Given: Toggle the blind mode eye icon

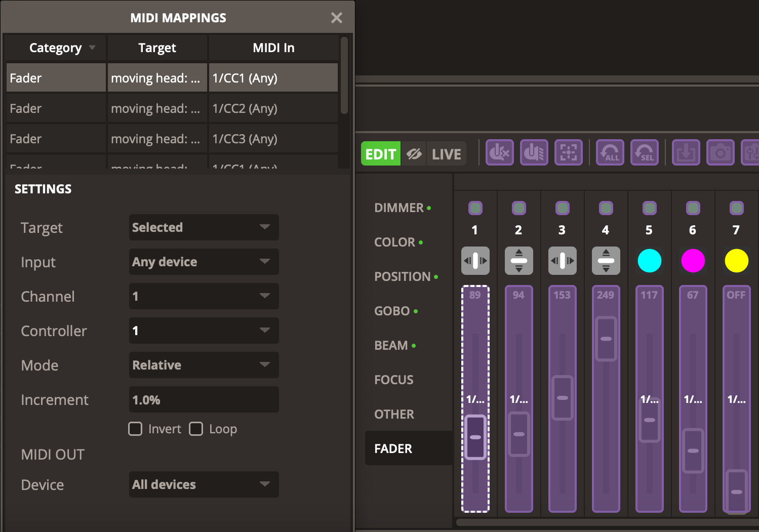Looking at the screenshot, I should pos(414,154).
